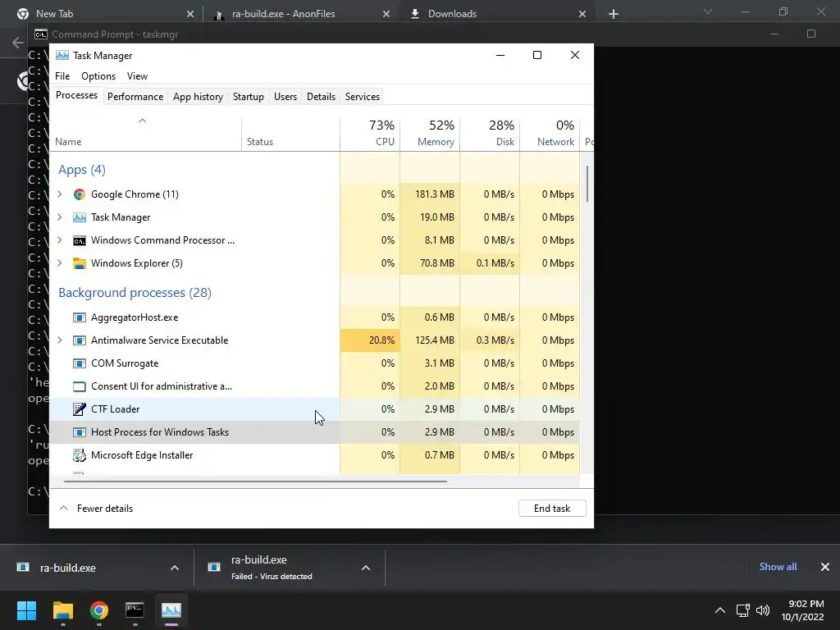Open the volume control in system tray
Viewport: 840px width, 630px height.
tap(763, 610)
